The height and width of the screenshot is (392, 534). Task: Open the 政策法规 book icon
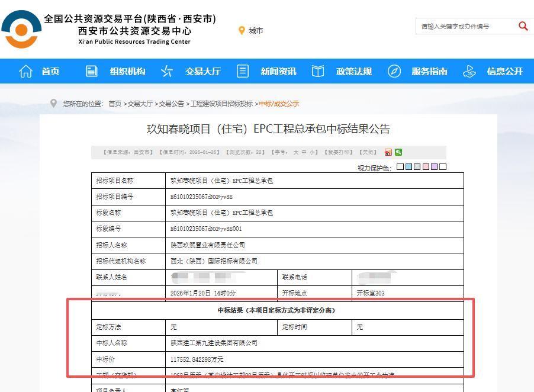[x=317, y=71]
